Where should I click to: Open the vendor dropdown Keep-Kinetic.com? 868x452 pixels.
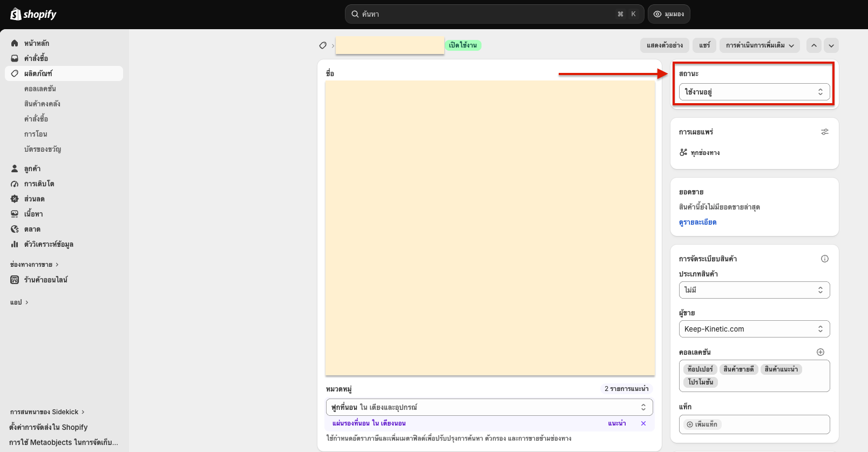[x=754, y=329]
